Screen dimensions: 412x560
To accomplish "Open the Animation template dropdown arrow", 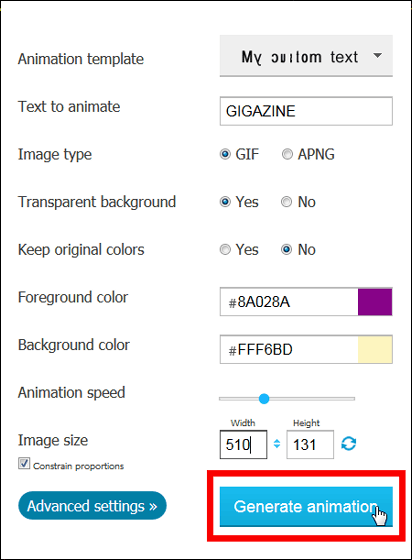I will [377, 56].
